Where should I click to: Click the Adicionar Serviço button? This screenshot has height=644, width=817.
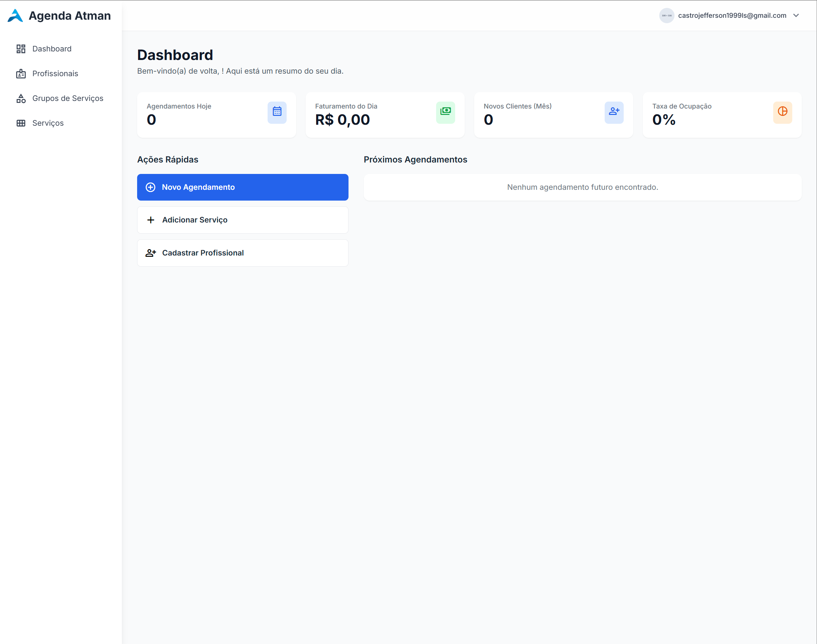[242, 220]
